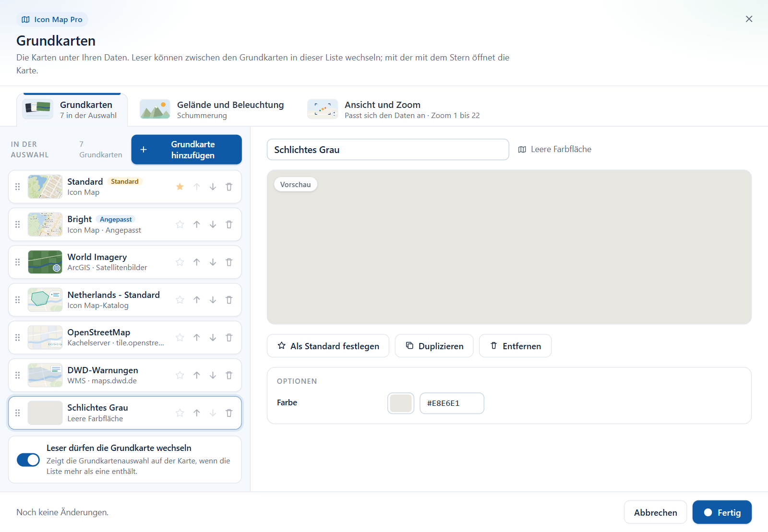Viewport: 768px width, 532px height.
Task: Move OpenStreetMap basemap down
Action: tap(213, 338)
